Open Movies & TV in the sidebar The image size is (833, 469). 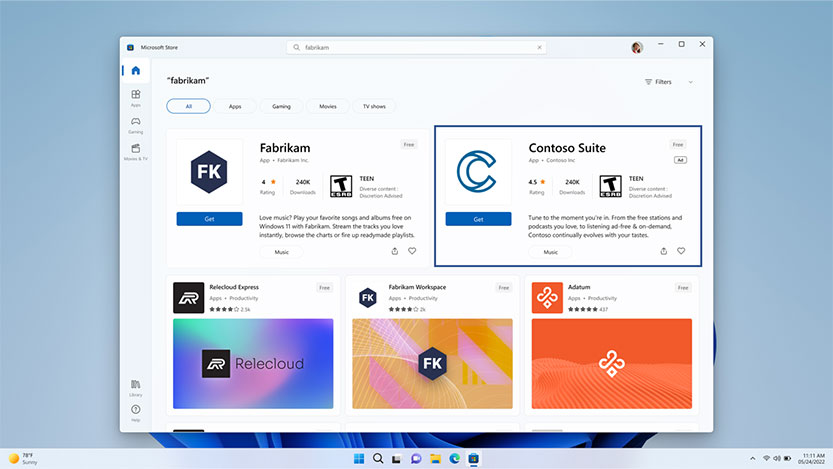135,151
